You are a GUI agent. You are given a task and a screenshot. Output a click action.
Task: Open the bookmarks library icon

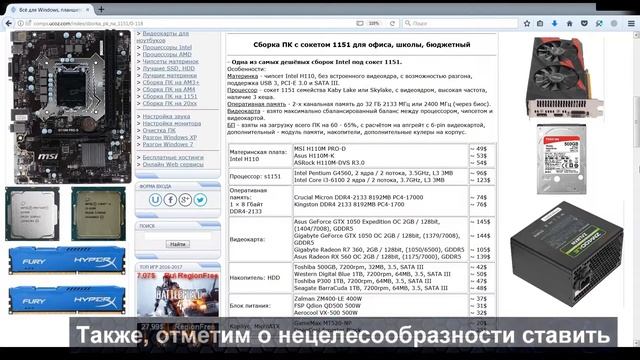(540, 24)
